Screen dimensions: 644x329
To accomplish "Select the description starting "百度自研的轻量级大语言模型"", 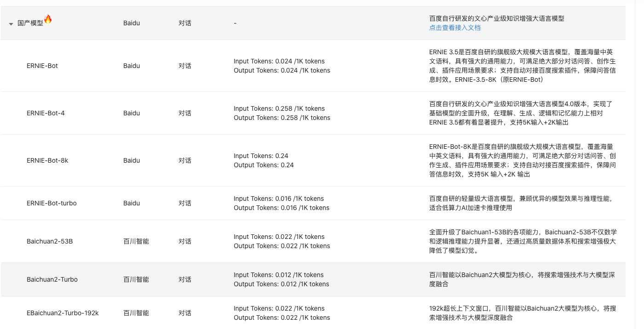I will click(521, 203).
